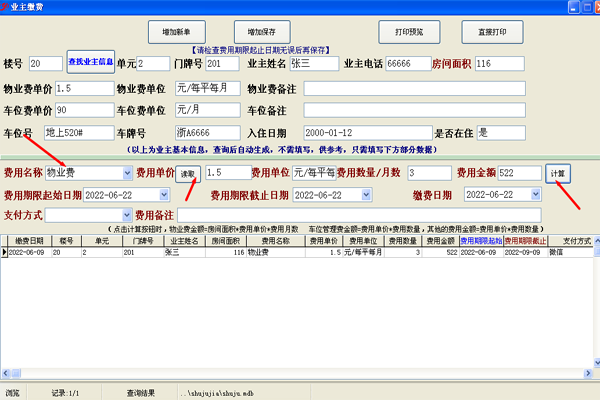Open 费用期限起始日期 date picker

pos(164,195)
